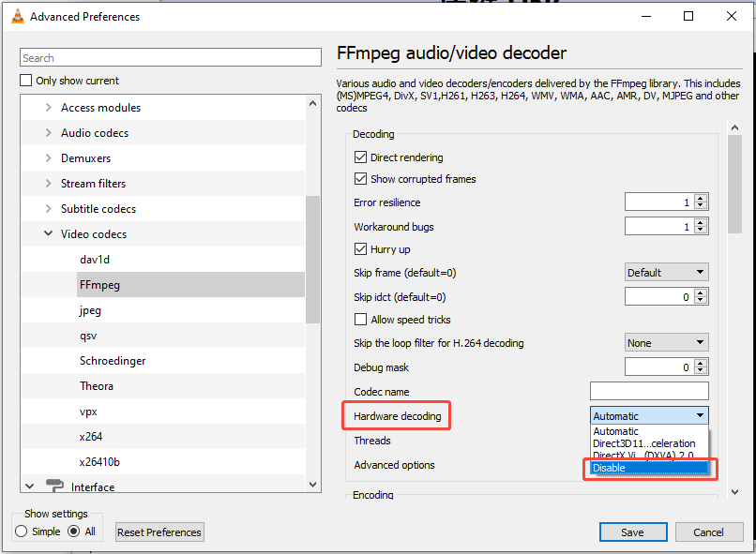Select jpeg codec in tree
This screenshot has height=554, width=756.
click(90, 310)
